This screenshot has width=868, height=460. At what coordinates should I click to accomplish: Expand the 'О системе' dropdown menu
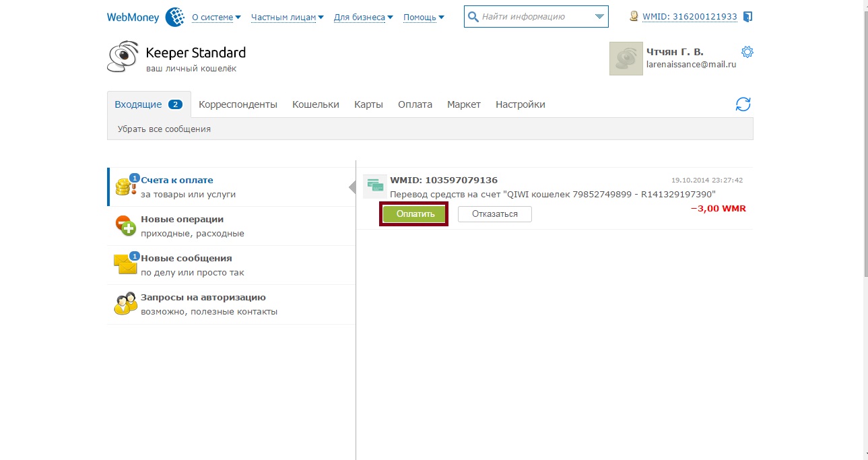tap(216, 18)
